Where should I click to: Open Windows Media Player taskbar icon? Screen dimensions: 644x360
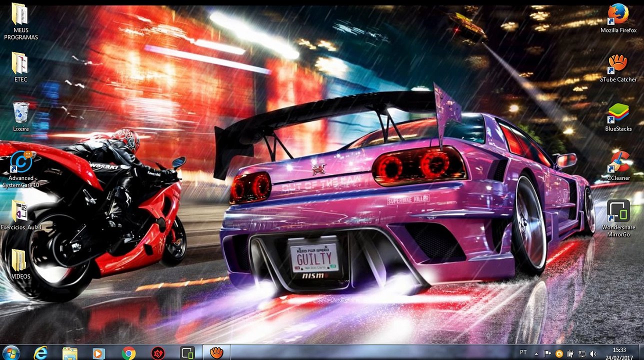click(98, 353)
